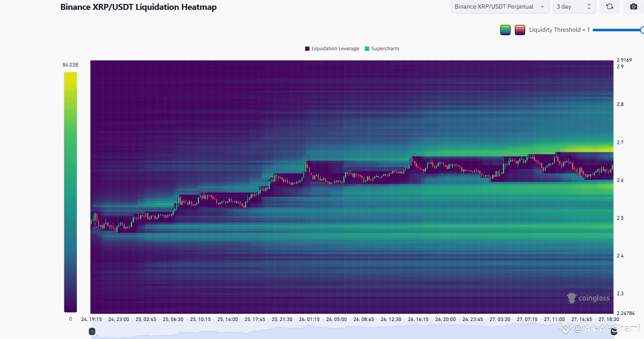Select the green-yellow color scheme swatch
The image size is (644, 339).
[x=505, y=30]
